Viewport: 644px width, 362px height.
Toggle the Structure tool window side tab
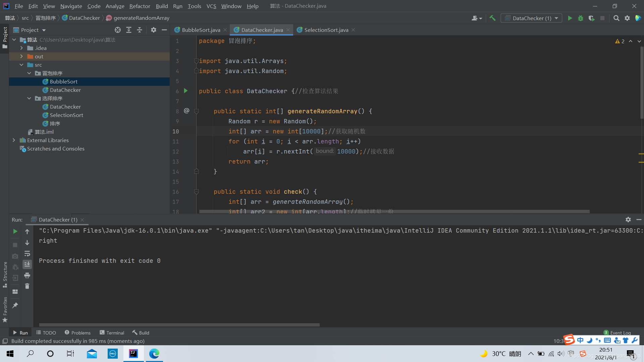(x=5, y=275)
